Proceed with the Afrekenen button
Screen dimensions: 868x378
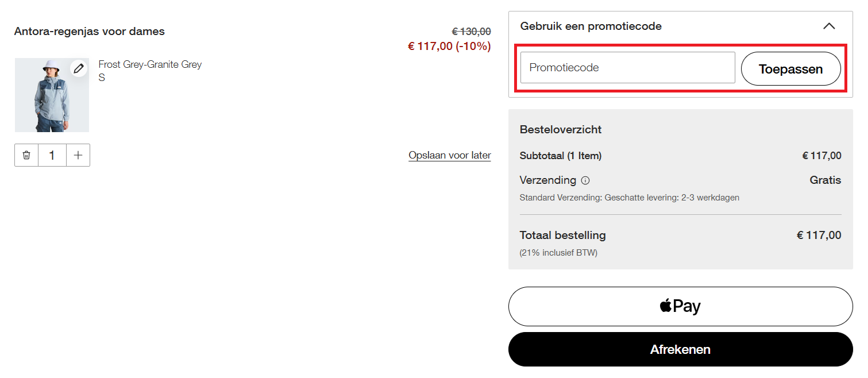[x=680, y=349]
